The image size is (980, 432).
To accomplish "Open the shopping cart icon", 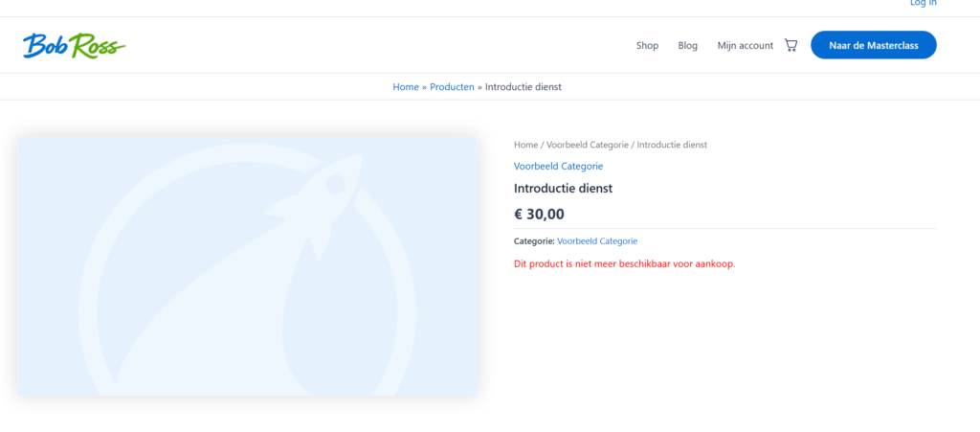I will click(x=791, y=45).
